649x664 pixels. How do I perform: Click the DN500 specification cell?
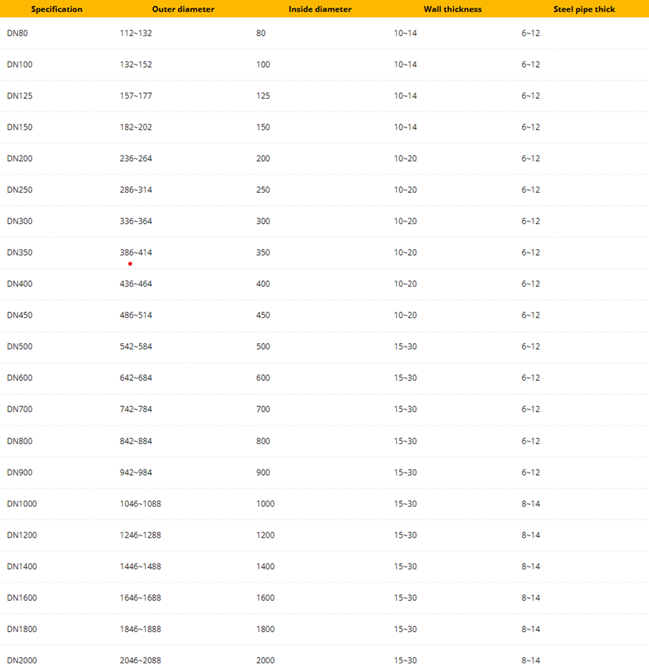pos(20,347)
